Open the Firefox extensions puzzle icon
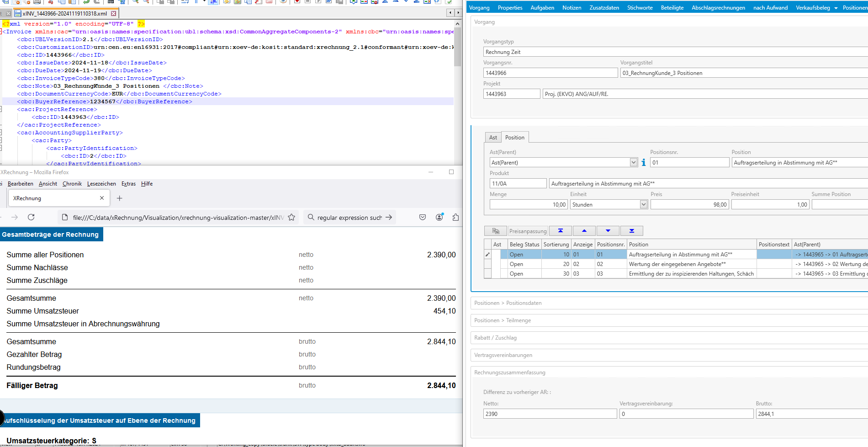The height and width of the screenshot is (447, 868). [x=455, y=217]
